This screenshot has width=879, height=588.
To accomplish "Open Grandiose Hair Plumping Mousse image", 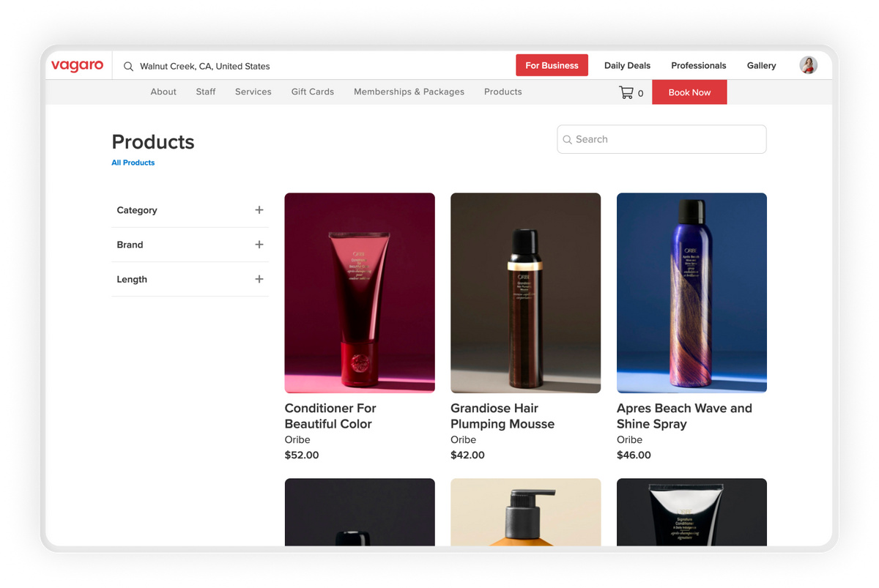I will coord(525,293).
